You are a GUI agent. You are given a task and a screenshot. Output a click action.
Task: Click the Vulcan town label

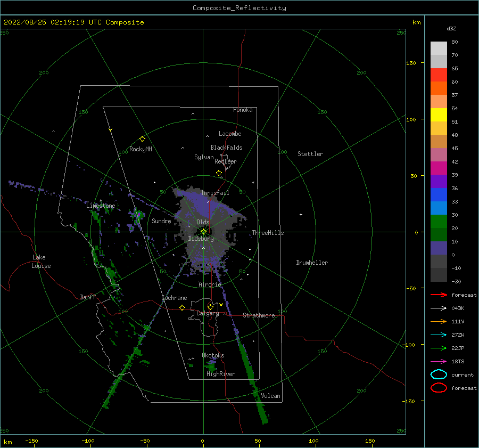[270, 396]
